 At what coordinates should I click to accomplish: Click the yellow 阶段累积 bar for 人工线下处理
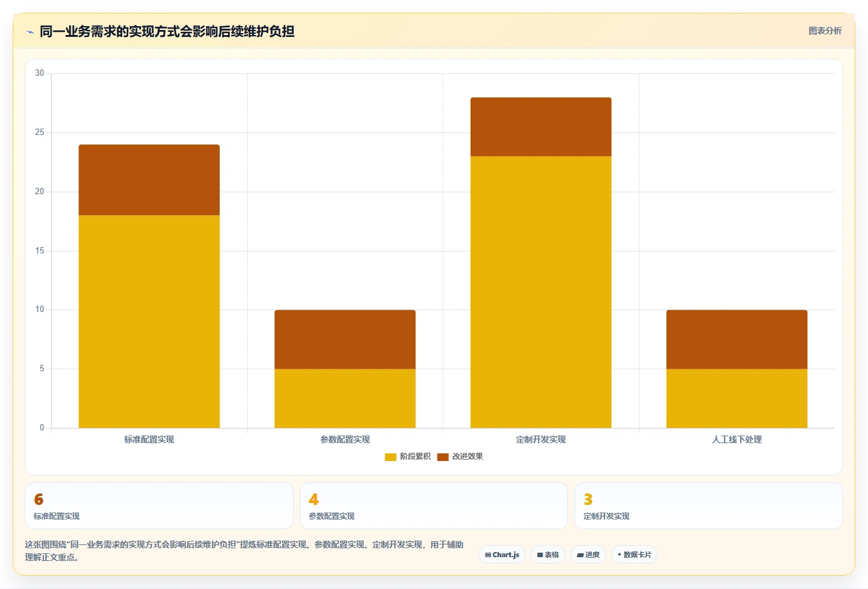(x=737, y=399)
